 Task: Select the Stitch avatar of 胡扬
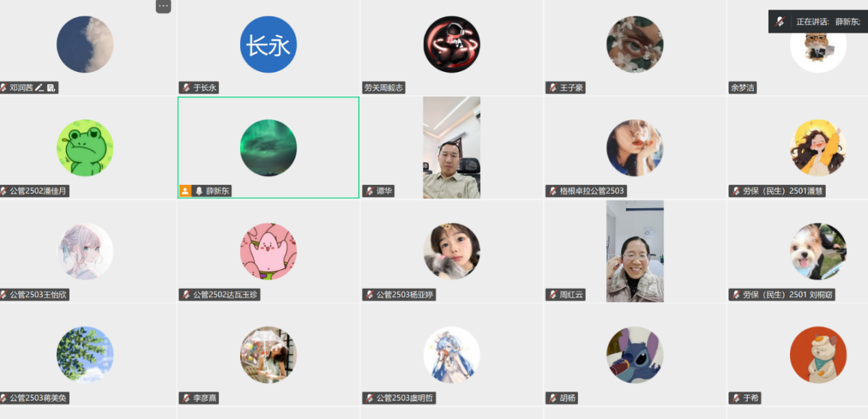(x=635, y=355)
